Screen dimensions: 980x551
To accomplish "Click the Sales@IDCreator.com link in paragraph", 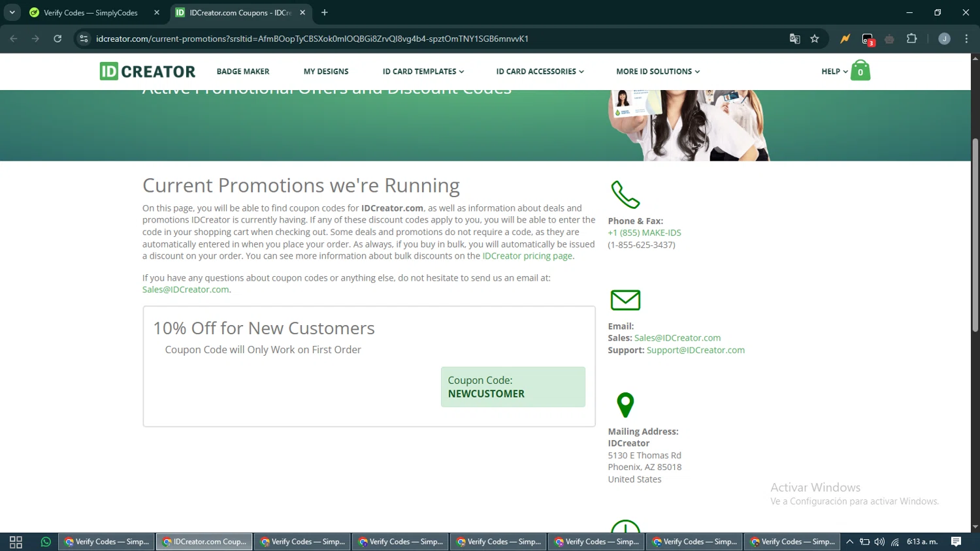I will pyautogui.click(x=186, y=289).
